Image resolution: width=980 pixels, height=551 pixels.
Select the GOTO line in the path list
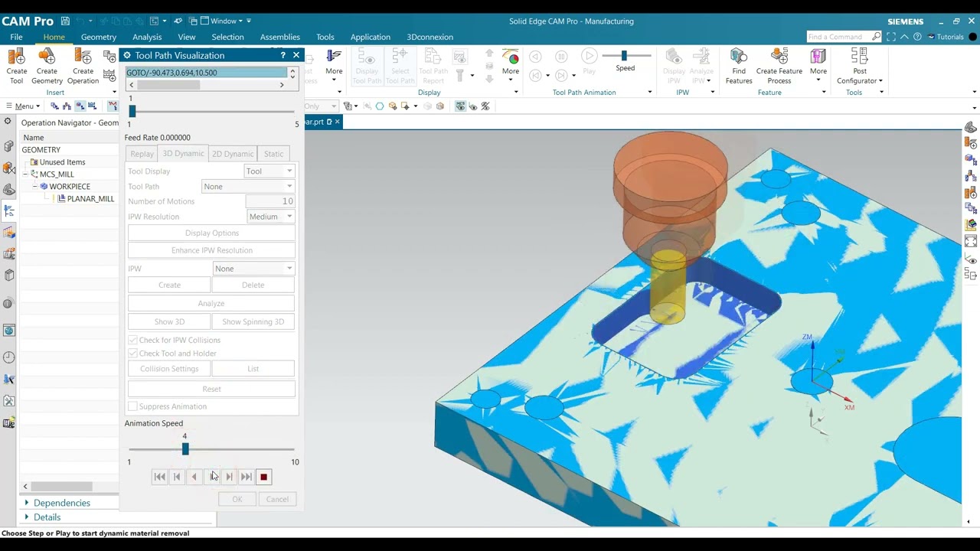(x=206, y=73)
